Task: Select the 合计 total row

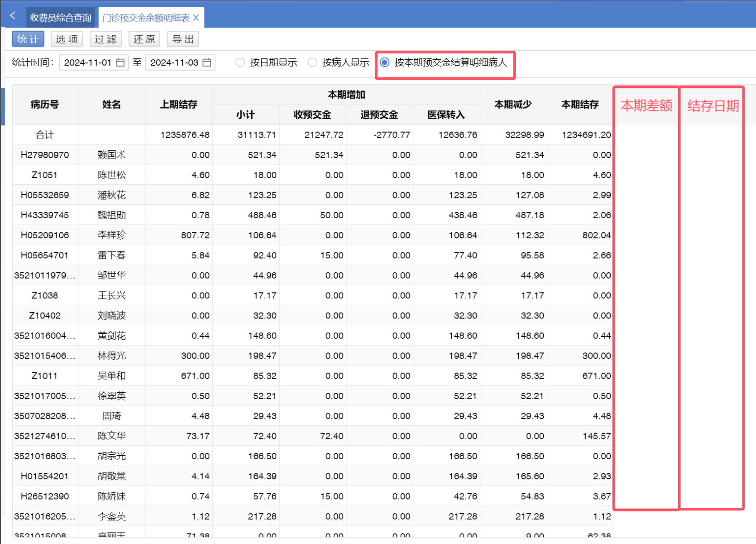Action: tap(313, 135)
